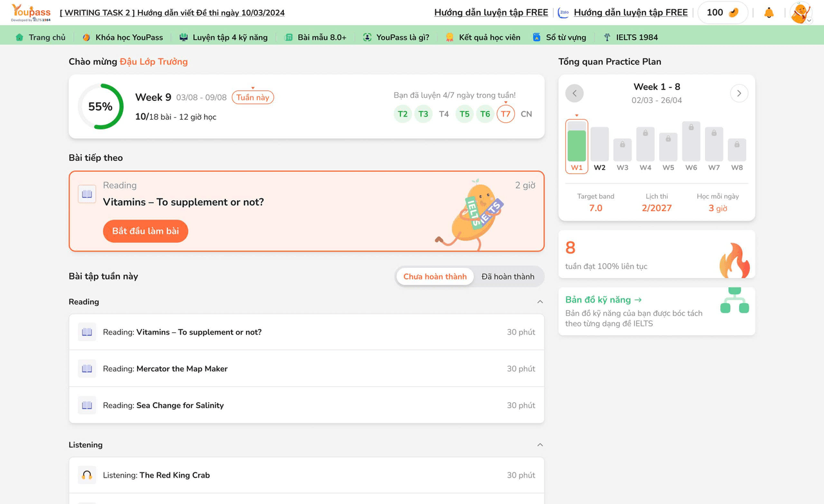Open notifications bell
Screen dimensions: 824x504
pos(769,13)
